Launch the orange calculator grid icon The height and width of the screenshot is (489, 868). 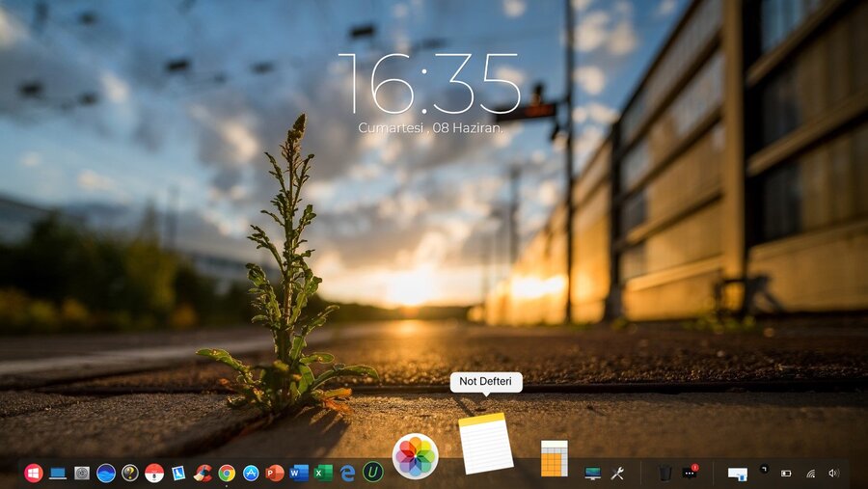(x=554, y=458)
